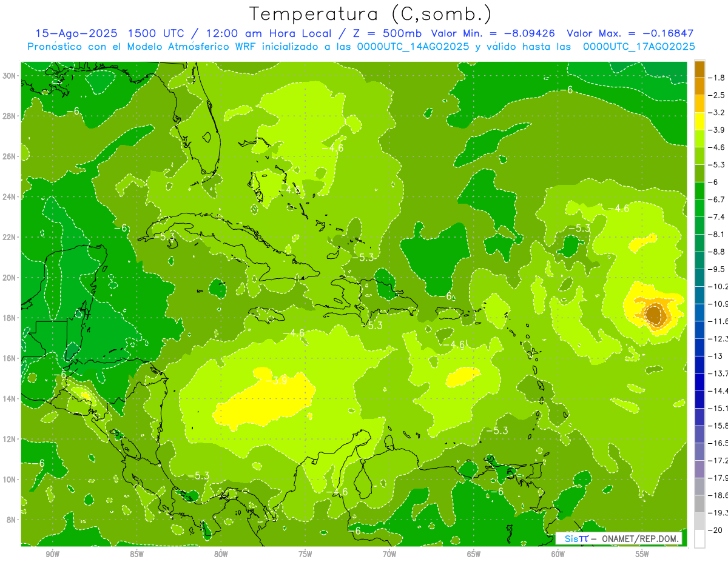Click the legend value "-10.2"

pos(718,287)
